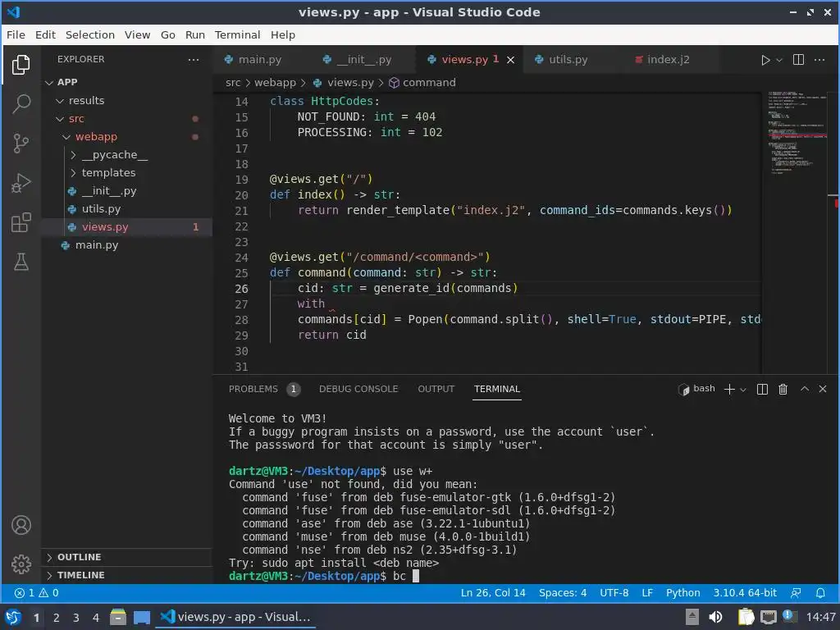This screenshot has height=630, width=840.
Task: Show the DEBUG CONSOLE panel tab
Action: point(358,389)
